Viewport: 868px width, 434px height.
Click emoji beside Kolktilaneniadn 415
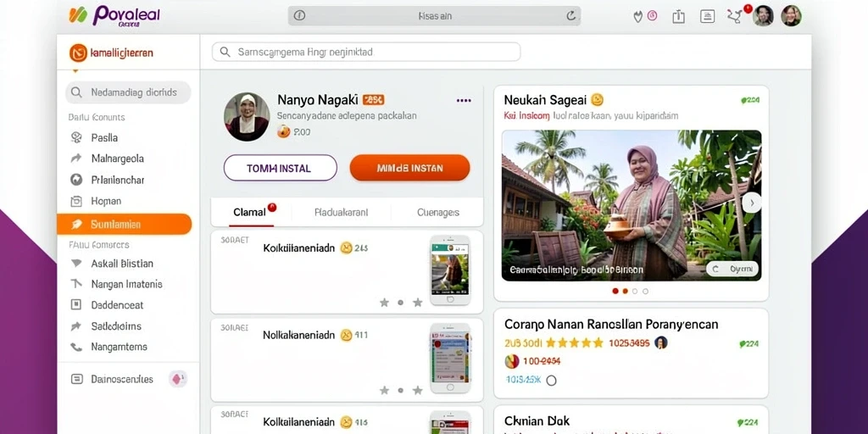tap(346, 422)
